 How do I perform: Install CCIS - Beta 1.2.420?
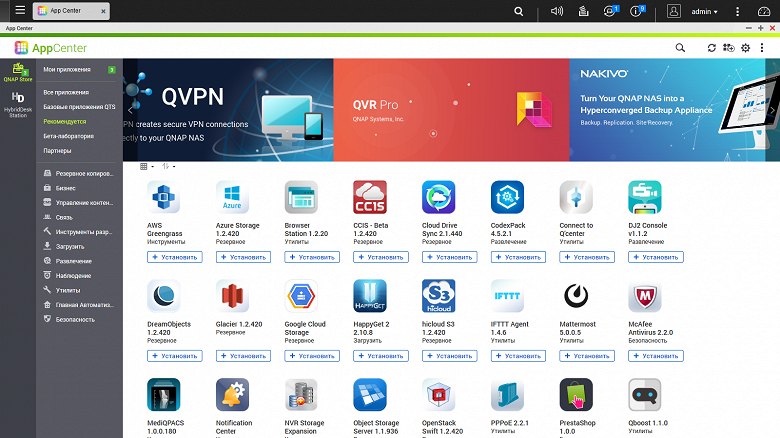pos(381,257)
